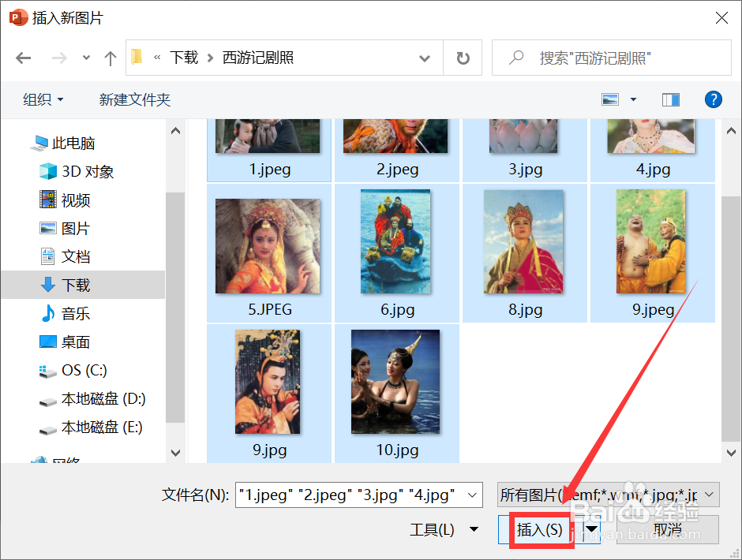Go back to the previous folder

click(x=23, y=58)
